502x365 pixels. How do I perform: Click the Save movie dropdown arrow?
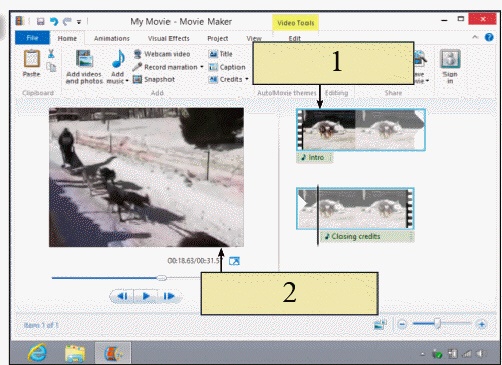pos(427,81)
